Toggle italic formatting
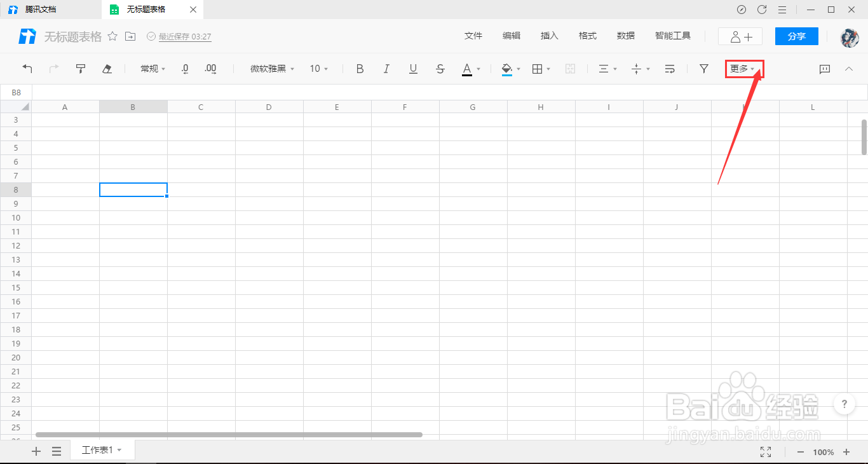This screenshot has height=464, width=868. [386, 69]
